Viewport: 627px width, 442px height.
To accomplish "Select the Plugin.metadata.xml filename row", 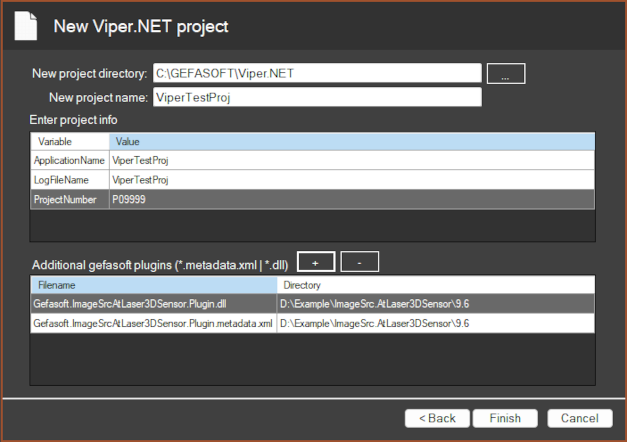I will (154, 323).
